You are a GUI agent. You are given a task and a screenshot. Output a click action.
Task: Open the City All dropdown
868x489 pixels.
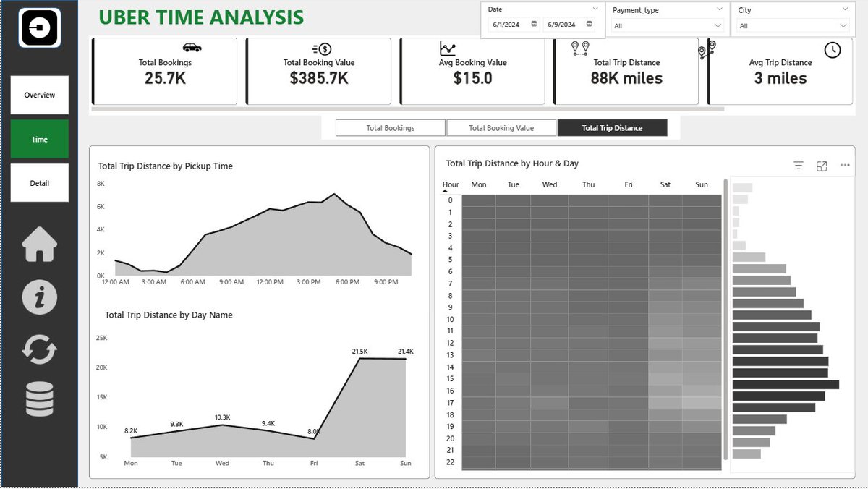793,26
